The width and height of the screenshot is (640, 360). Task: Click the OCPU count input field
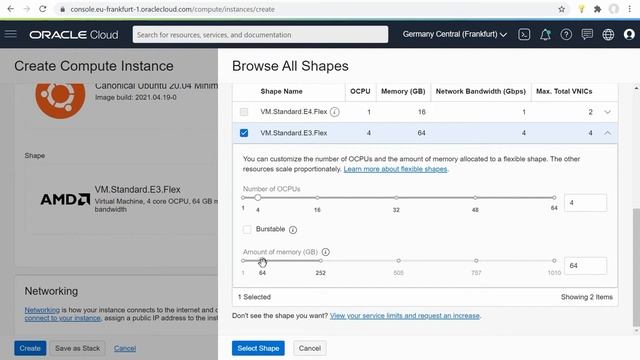click(x=585, y=202)
